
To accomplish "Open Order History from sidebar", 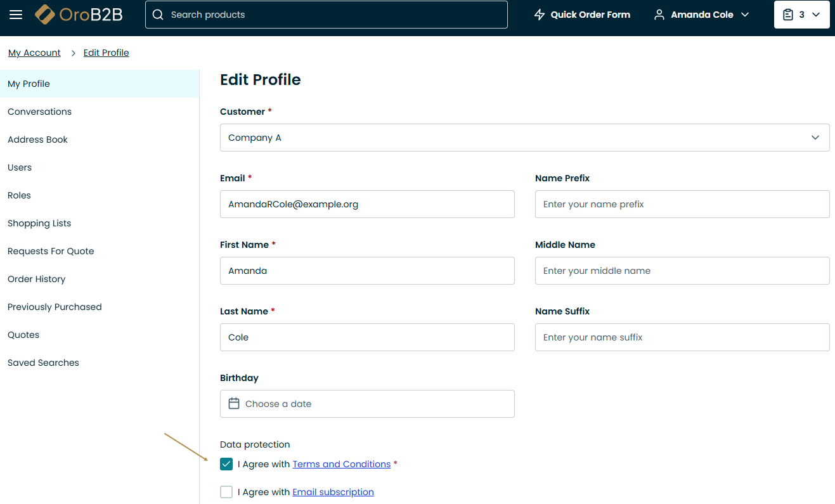I will coord(36,279).
